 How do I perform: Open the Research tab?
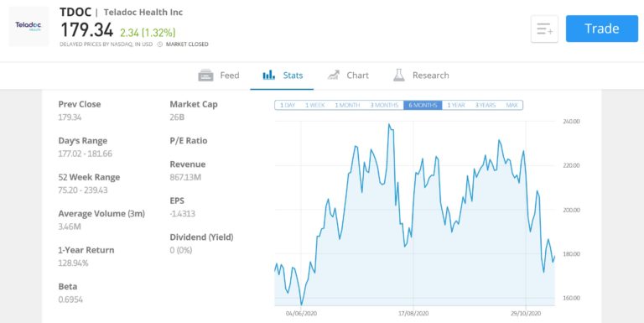pyautogui.click(x=421, y=76)
